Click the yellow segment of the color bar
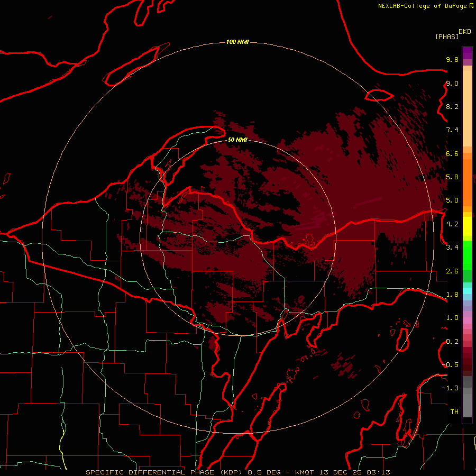The width and height of the screenshot is (476, 476). [467, 226]
